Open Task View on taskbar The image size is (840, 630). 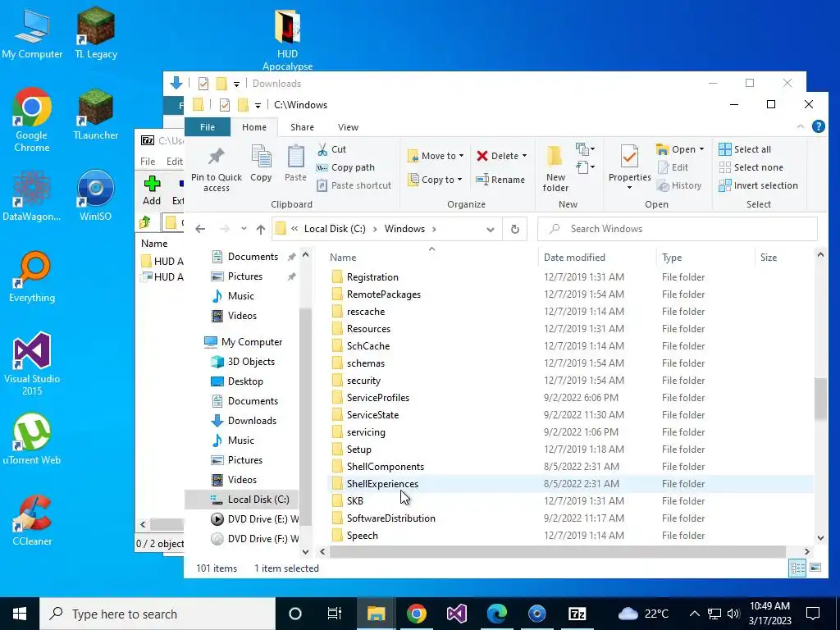pos(335,614)
